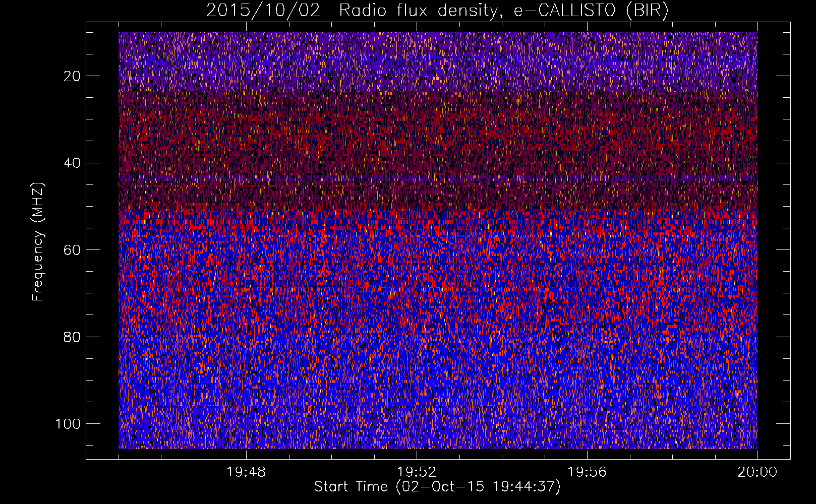
Task: Click the 80 MHz frequency tick label
Action: point(73,337)
